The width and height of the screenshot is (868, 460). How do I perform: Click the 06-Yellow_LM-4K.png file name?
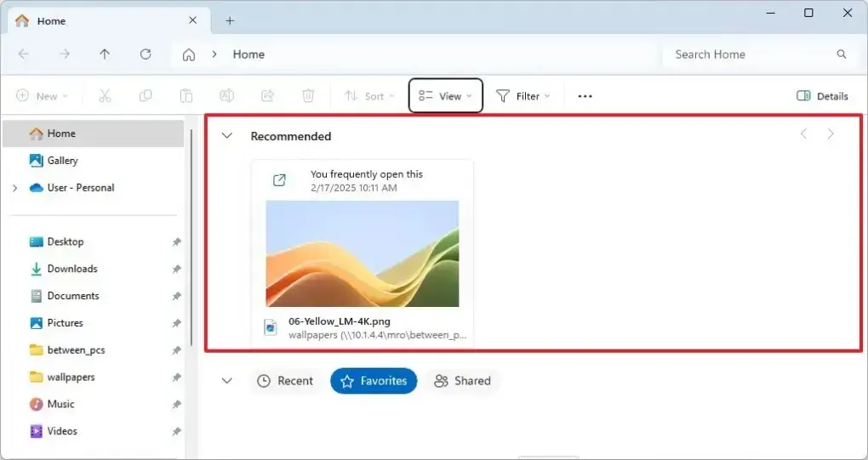(340, 321)
